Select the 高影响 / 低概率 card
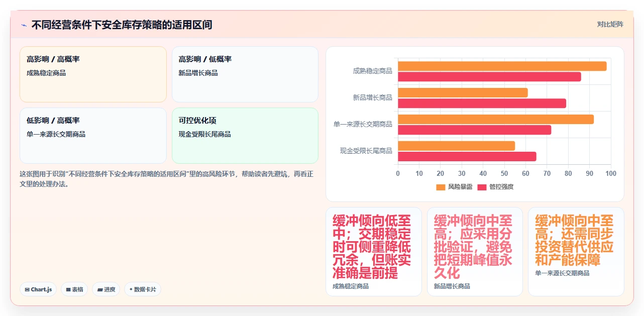The image size is (644, 316). tap(245, 74)
